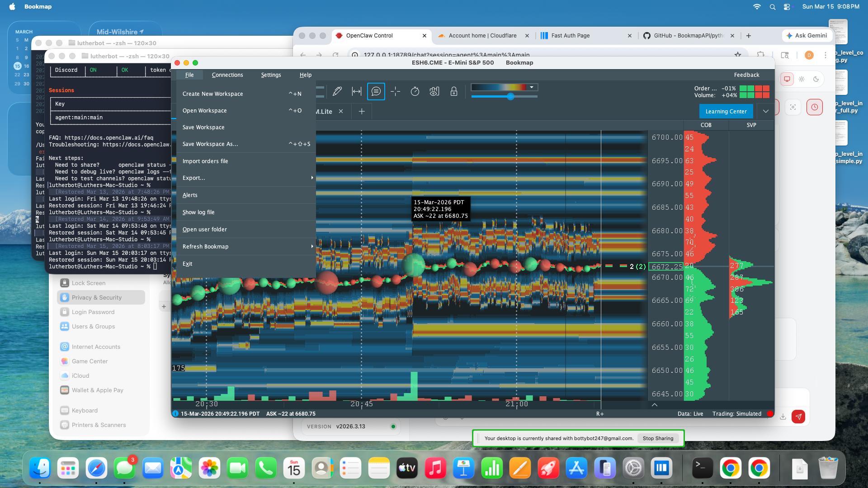The image size is (868, 488).
Task: Click the Stop Sharing button
Action: [x=658, y=438]
